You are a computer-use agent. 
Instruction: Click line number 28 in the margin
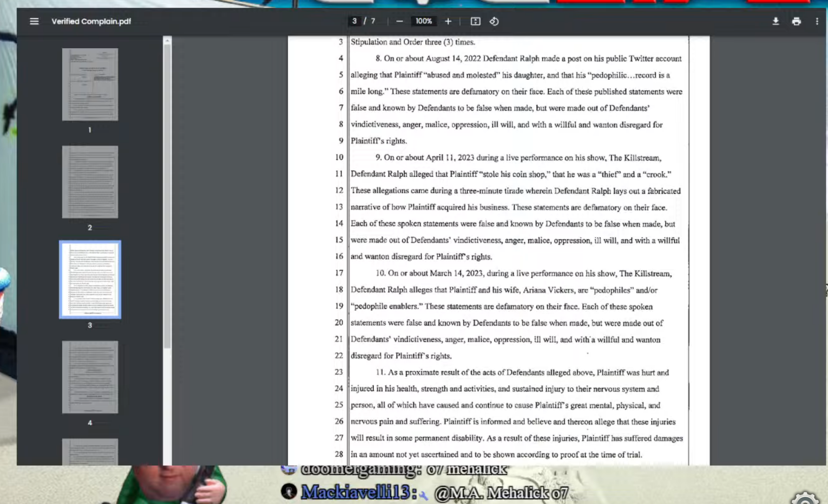(x=339, y=454)
